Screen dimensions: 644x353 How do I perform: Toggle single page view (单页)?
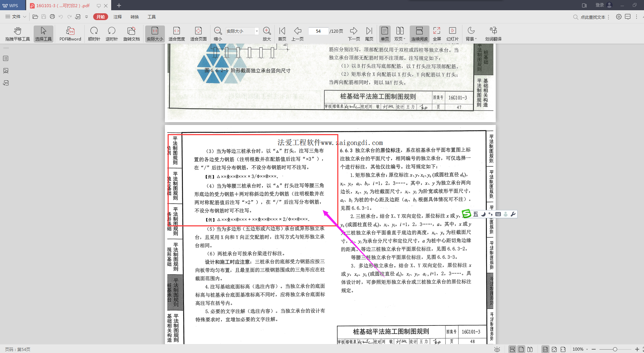click(x=385, y=34)
